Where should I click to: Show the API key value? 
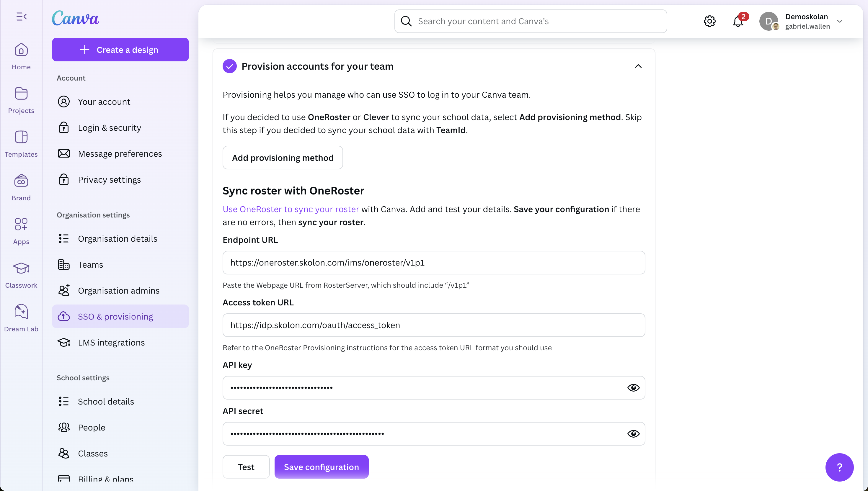pyautogui.click(x=633, y=388)
